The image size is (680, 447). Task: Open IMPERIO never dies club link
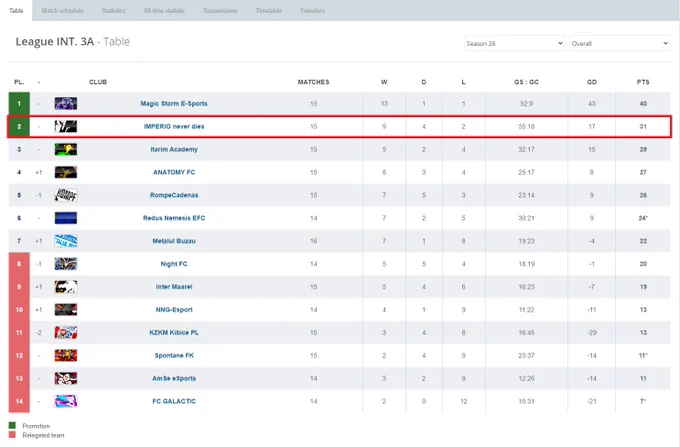[x=174, y=127]
